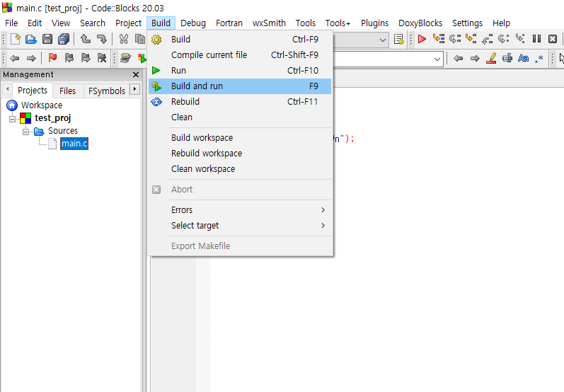This screenshot has height=392, width=564.
Task: Choose Rebuild menu entry
Action: [x=240, y=102]
